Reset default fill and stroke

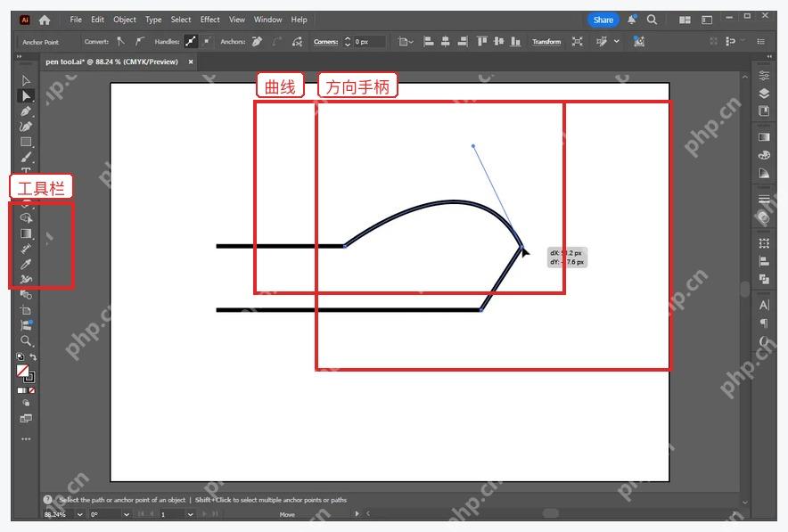coord(21,356)
